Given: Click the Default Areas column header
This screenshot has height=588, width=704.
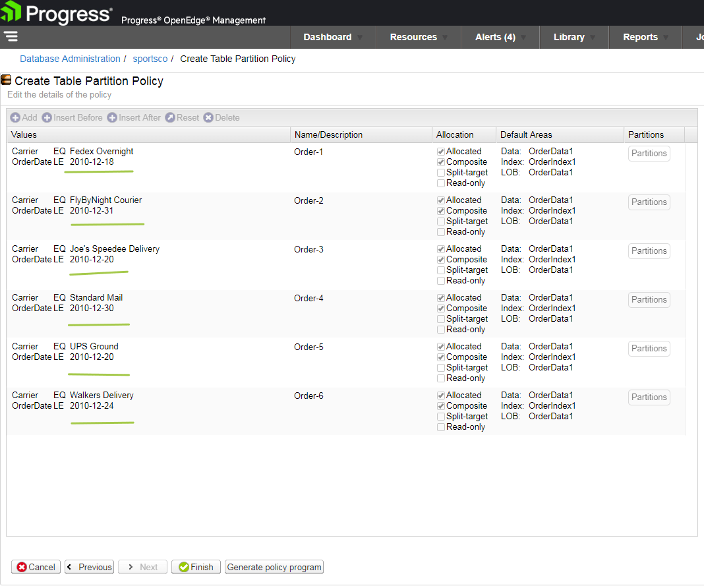Looking at the screenshot, I should tap(560, 134).
